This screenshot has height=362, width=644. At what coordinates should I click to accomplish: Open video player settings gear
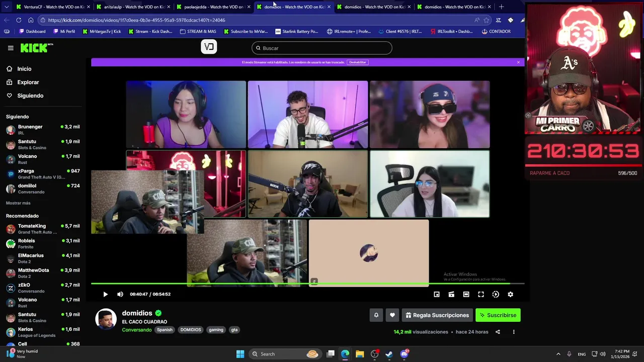(x=510, y=294)
